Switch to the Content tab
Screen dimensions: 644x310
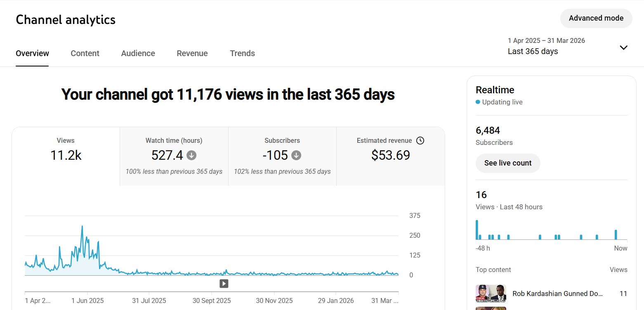click(85, 53)
